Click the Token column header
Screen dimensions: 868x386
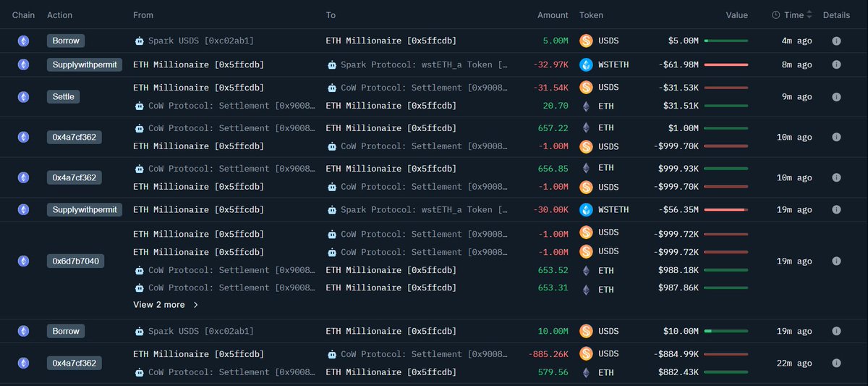click(x=591, y=15)
